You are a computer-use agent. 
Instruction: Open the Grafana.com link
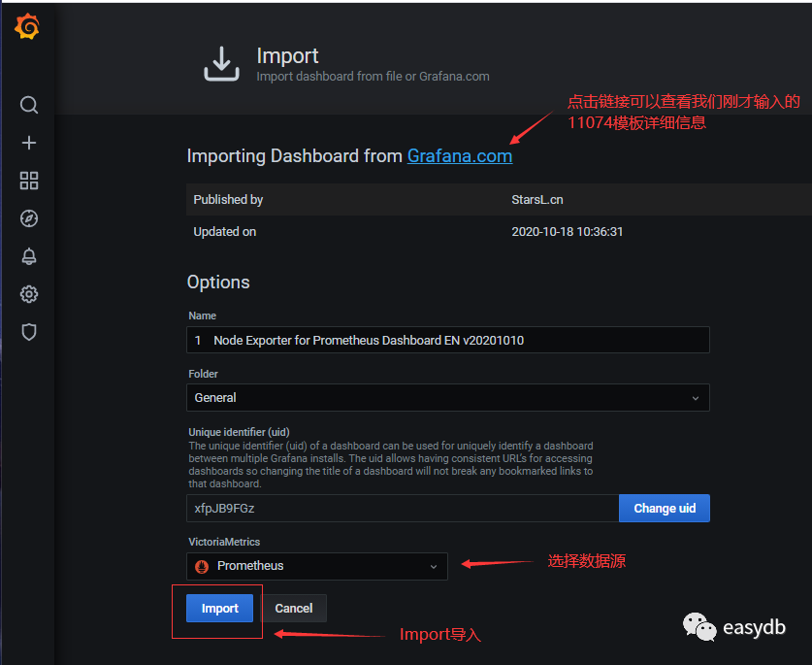click(x=459, y=156)
